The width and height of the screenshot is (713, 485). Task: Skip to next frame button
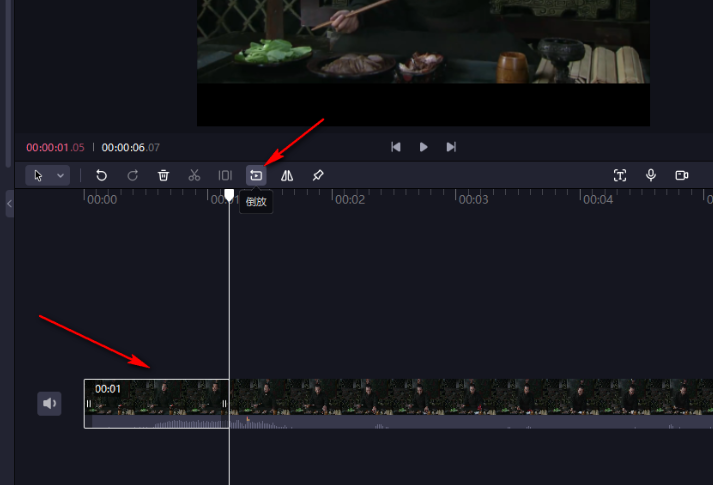451,147
